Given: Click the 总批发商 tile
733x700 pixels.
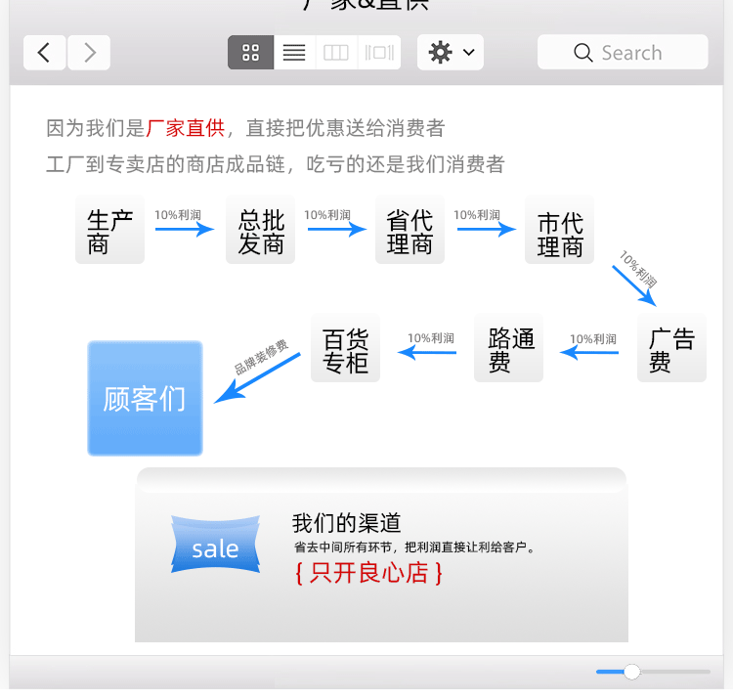Looking at the screenshot, I should click(260, 230).
